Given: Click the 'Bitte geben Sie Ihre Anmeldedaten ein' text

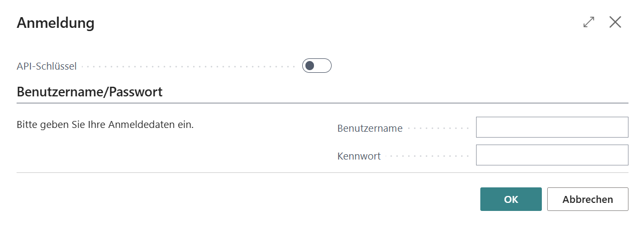Looking at the screenshot, I should pos(105,125).
